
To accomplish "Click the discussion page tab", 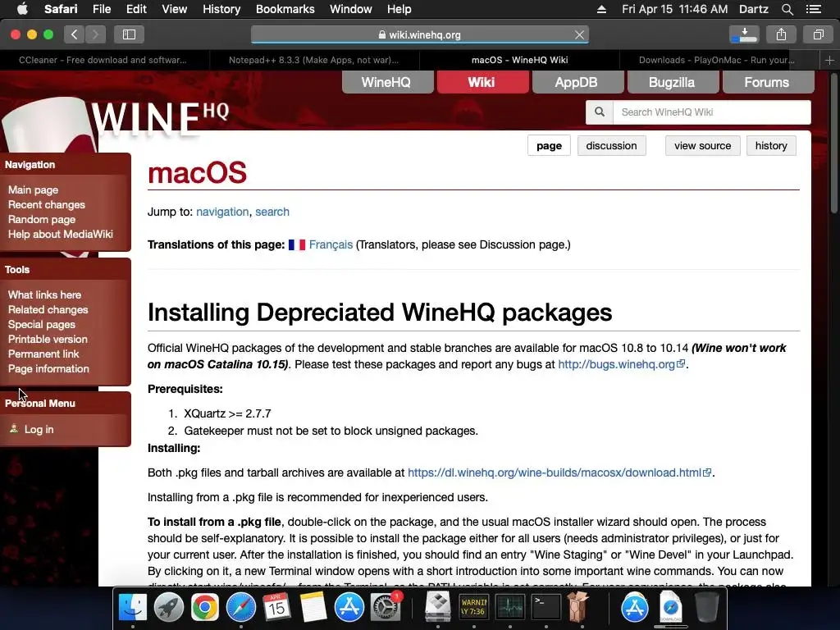I will (611, 146).
